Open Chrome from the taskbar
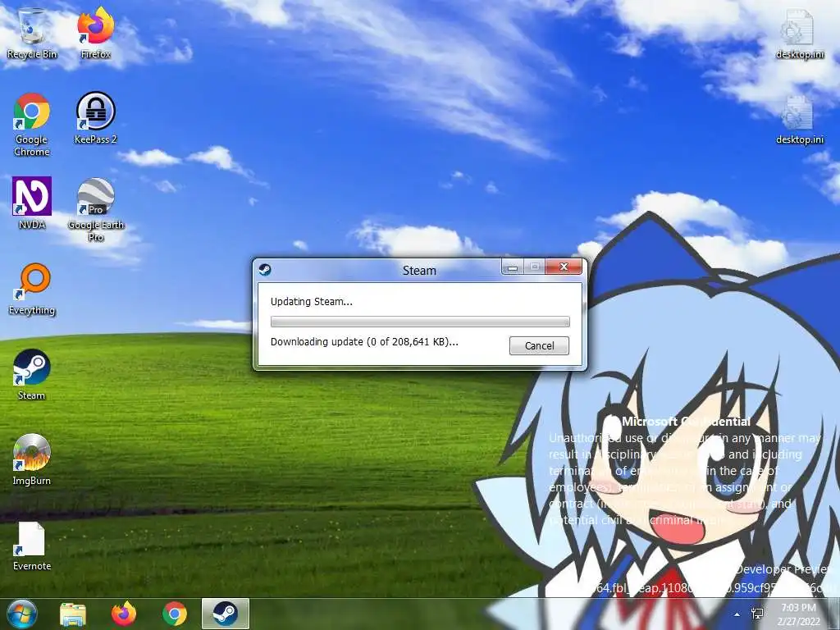Image resolution: width=840 pixels, height=630 pixels. (x=175, y=614)
